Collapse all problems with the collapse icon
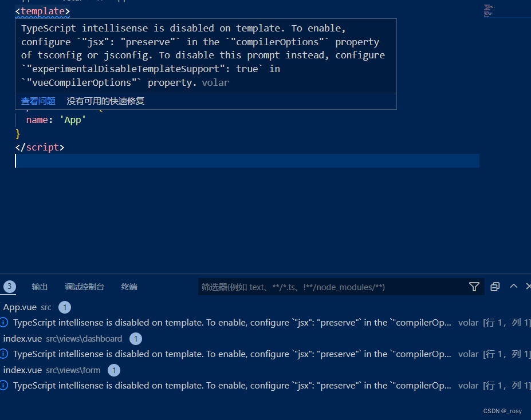 (495, 287)
